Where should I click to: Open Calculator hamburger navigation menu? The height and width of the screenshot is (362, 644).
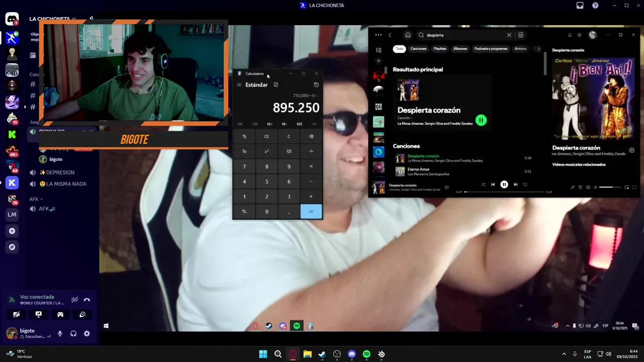[x=239, y=85]
